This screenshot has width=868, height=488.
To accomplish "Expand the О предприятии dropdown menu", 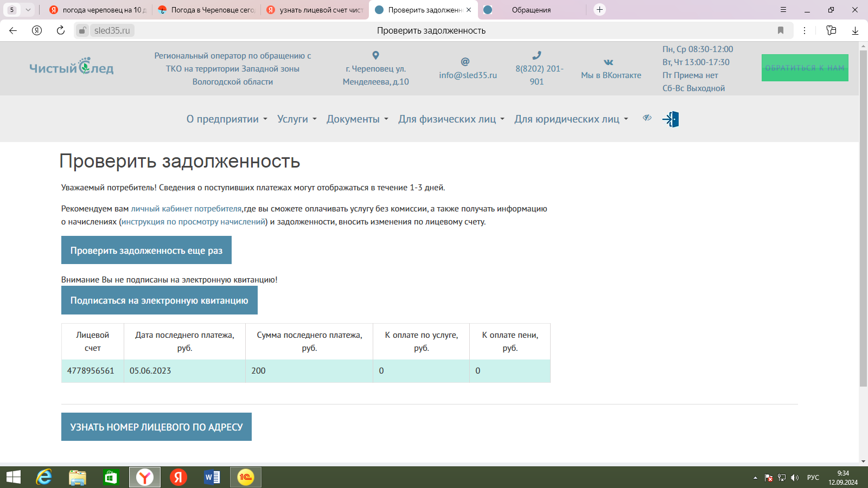I will point(227,119).
